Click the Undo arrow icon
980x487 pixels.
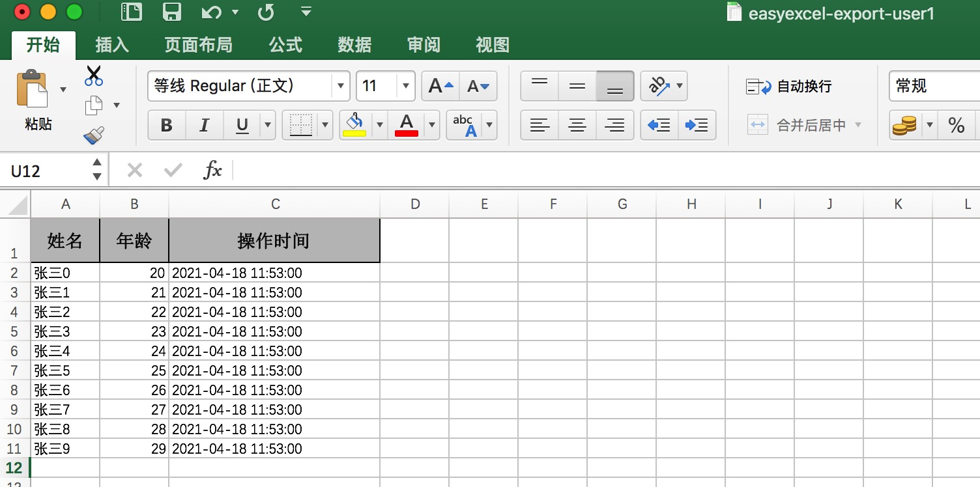click(211, 12)
